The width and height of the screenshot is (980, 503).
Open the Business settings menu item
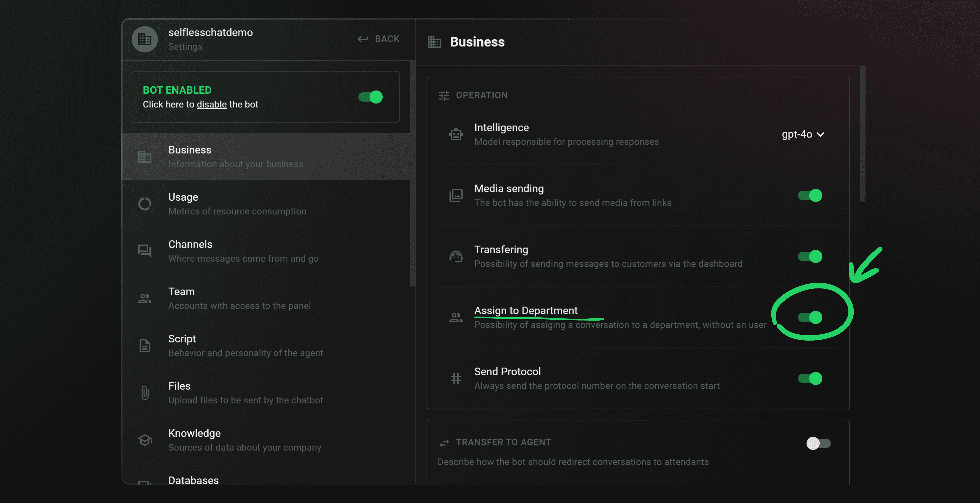coord(266,157)
